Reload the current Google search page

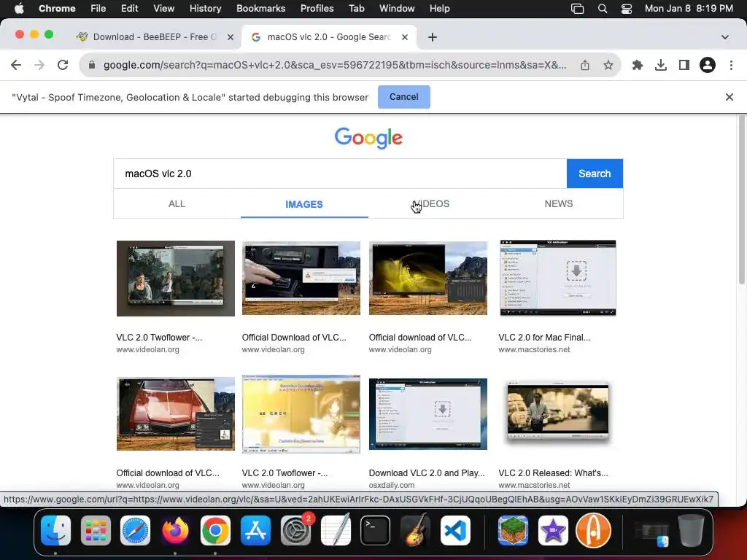click(63, 65)
